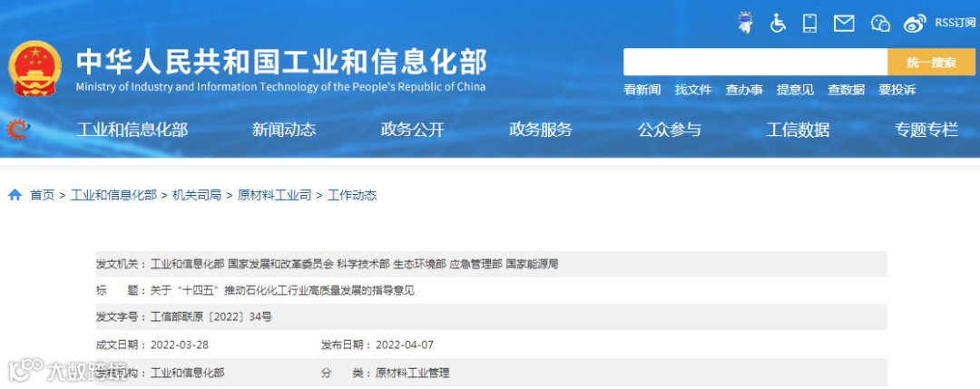Select the 政务公开 navigation item

click(x=413, y=130)
